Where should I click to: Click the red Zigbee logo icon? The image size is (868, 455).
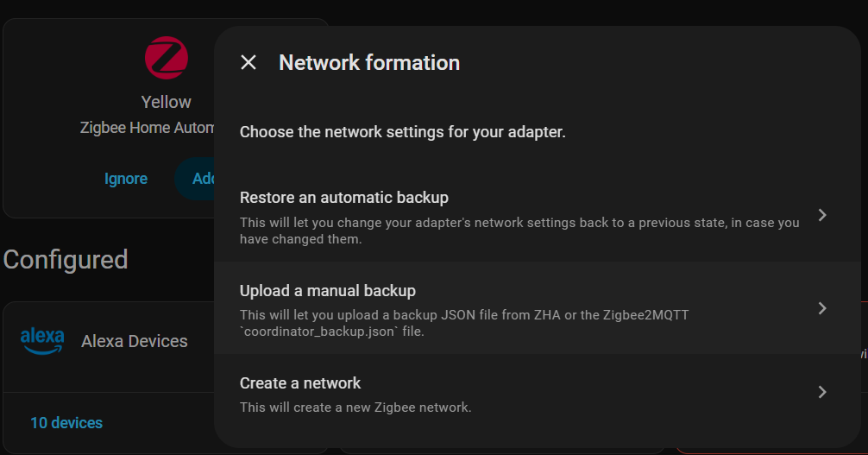[167, 58]
